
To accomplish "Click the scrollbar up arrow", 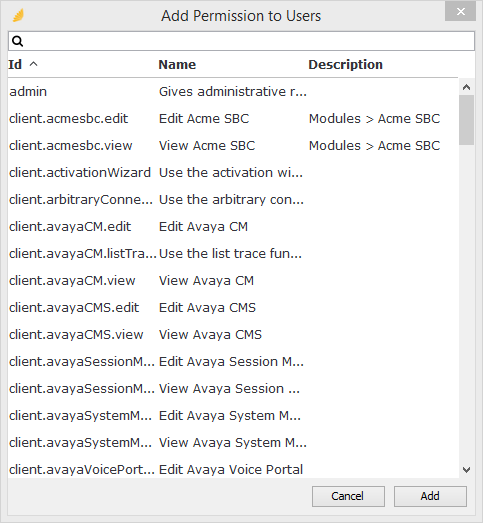I will 466,87.
